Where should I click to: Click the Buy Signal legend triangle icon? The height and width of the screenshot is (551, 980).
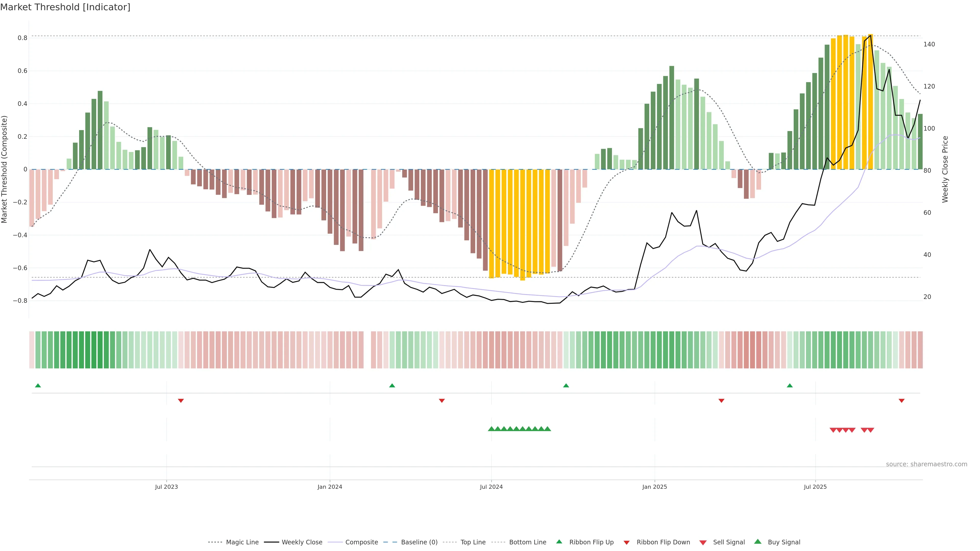click(x=758, y=542)
